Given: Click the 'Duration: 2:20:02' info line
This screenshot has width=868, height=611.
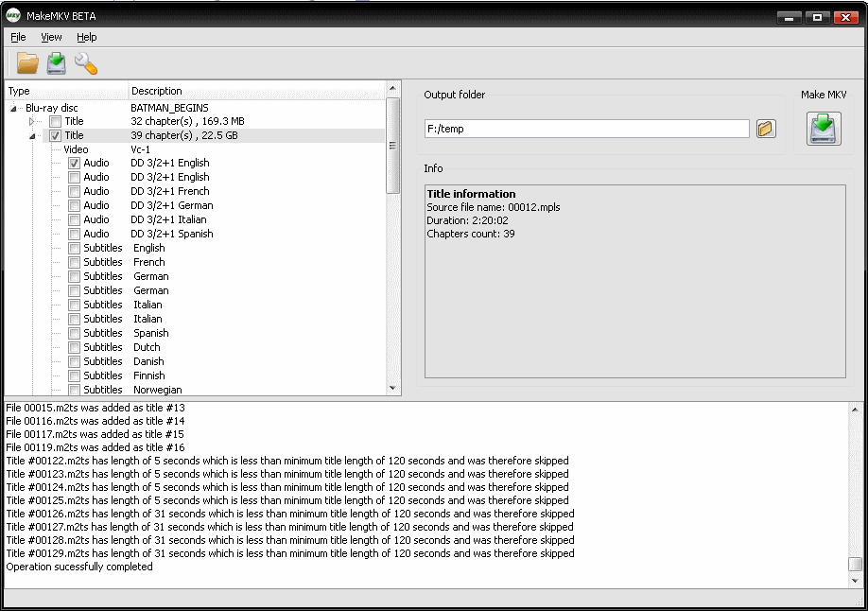Looking at the screenshot, I should click(x=467, y=220).
